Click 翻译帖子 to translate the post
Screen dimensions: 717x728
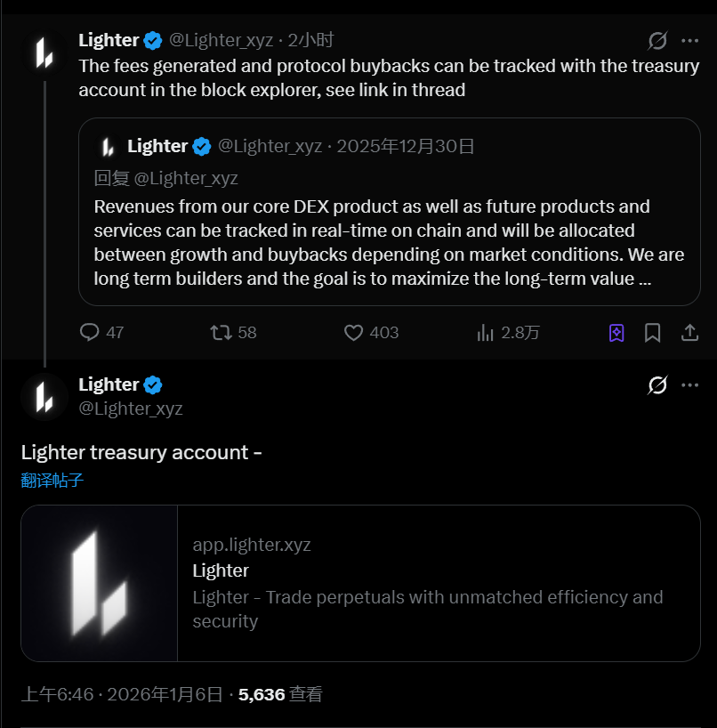tap(52, 481)
